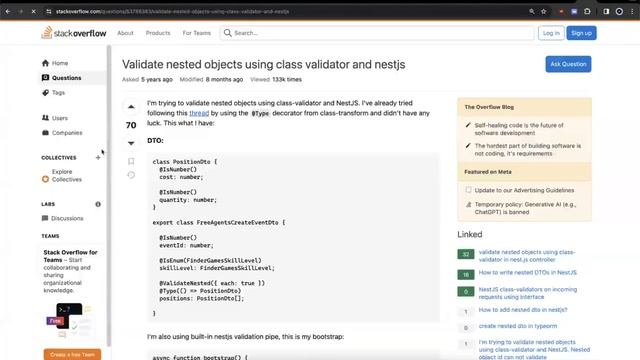
Task: Click the Sign up button
Action: click(581, 33)
